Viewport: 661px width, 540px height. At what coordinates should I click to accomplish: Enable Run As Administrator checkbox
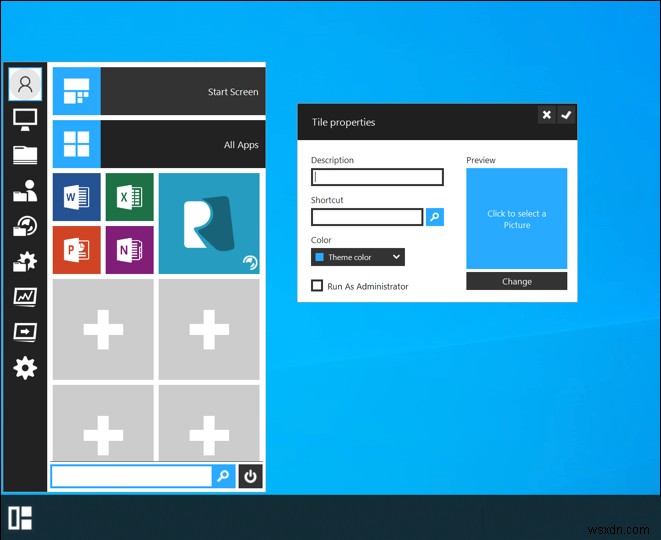[x=317, y=286]
